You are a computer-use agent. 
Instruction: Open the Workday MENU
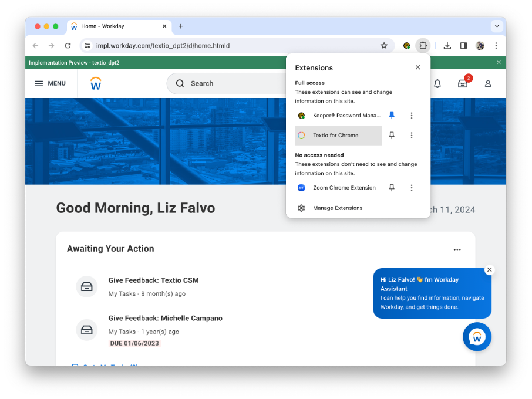click(x=50, y=83)
